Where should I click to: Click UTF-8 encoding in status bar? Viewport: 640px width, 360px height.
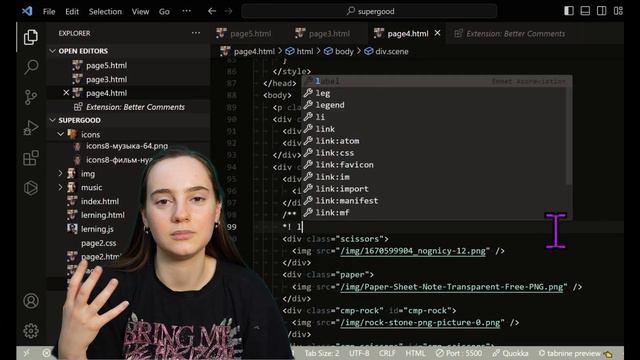click(359, 353)
